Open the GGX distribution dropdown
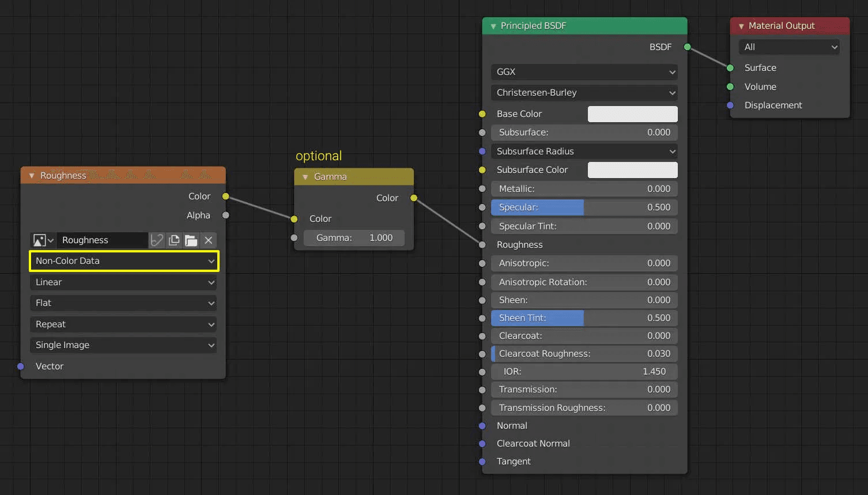 [x=583, y=72]
